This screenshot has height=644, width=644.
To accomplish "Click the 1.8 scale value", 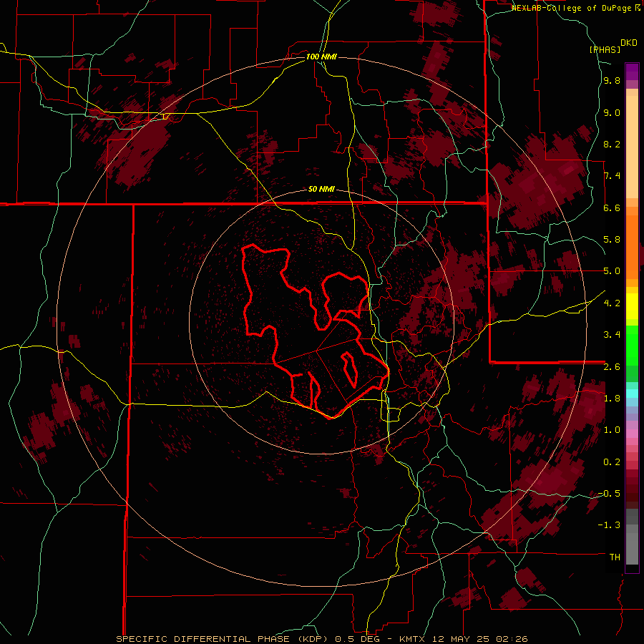I will point(612,399).
